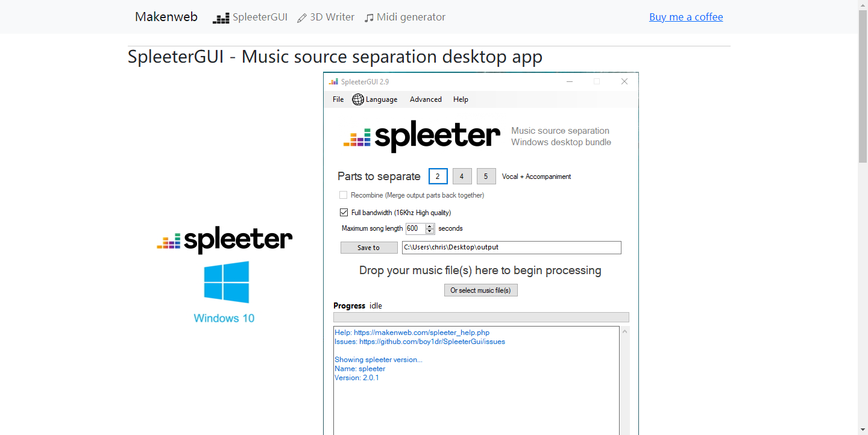Screen dimensions: 868x435
Task: Click the output path text field
Action: coord(512,248)
